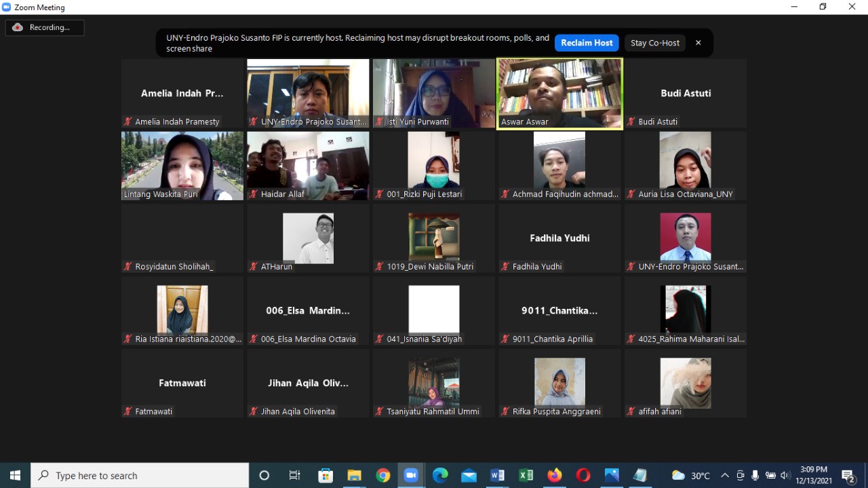Open Task View on the taskbar
The height and width of the screenshot is (488, 868).
point(294,475)
